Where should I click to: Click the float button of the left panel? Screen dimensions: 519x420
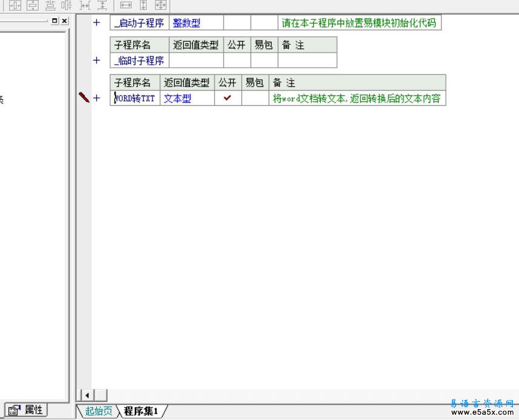tap(54, 21)
